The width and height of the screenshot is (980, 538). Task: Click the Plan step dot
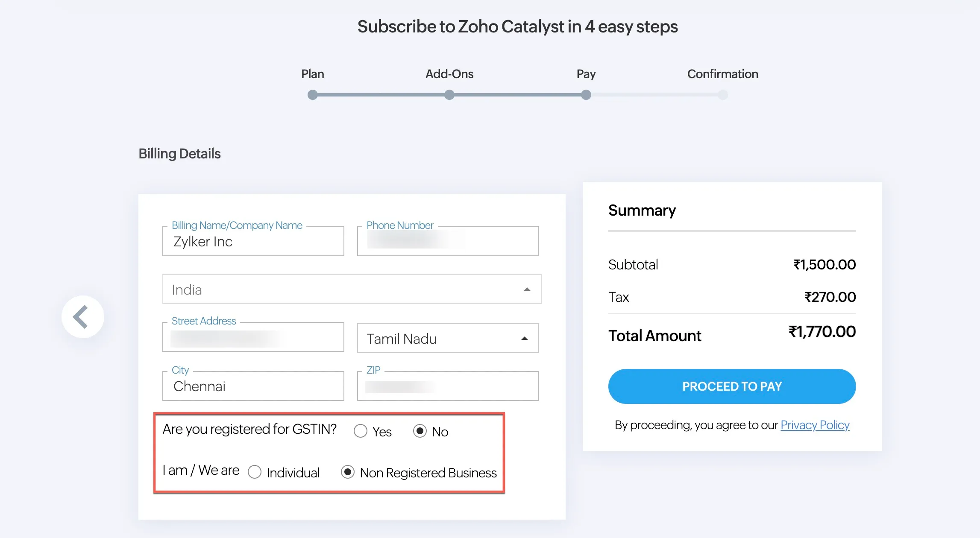pyautogui.click(x=313, y=95)
